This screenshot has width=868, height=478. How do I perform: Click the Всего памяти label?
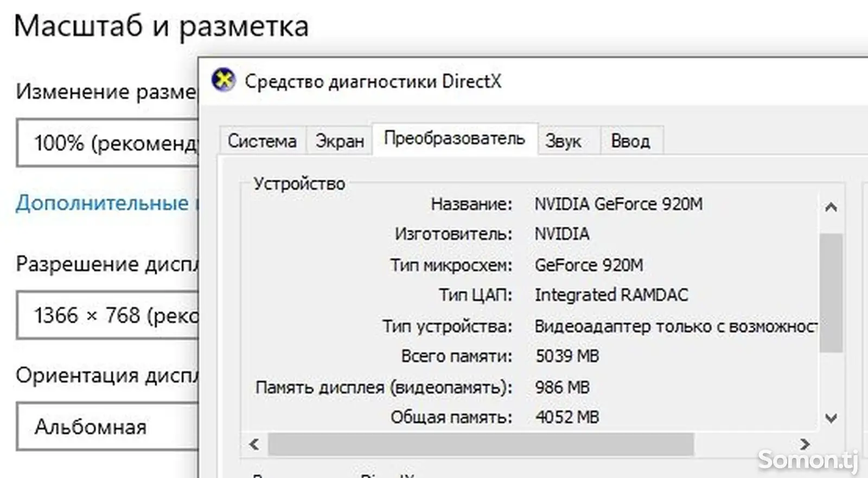tap(457, 356)
